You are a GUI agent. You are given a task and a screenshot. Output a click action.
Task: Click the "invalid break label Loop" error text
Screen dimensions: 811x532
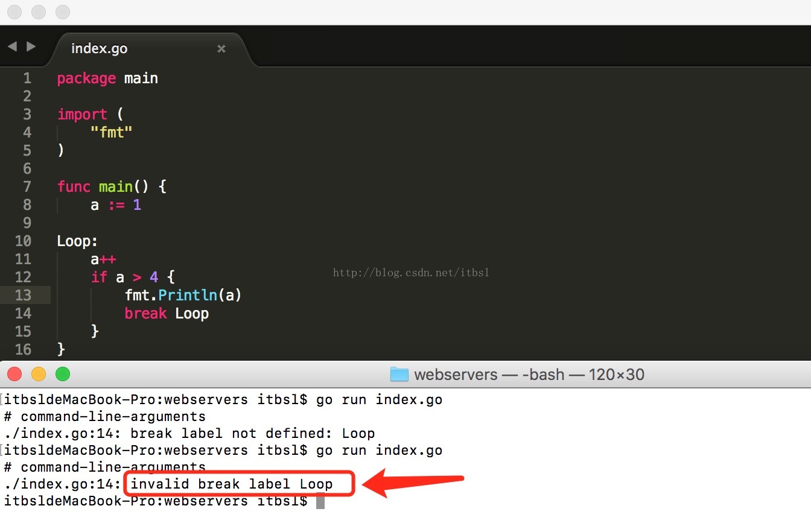tap(232, 484)
